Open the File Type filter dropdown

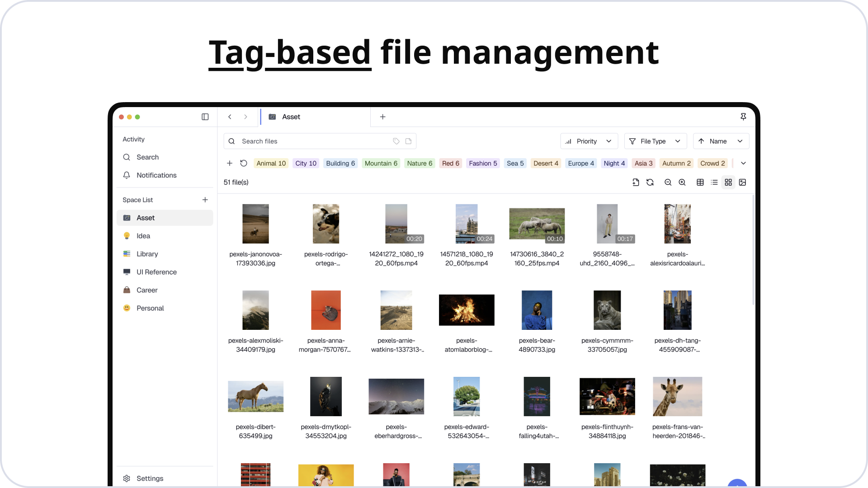point(655,141)
